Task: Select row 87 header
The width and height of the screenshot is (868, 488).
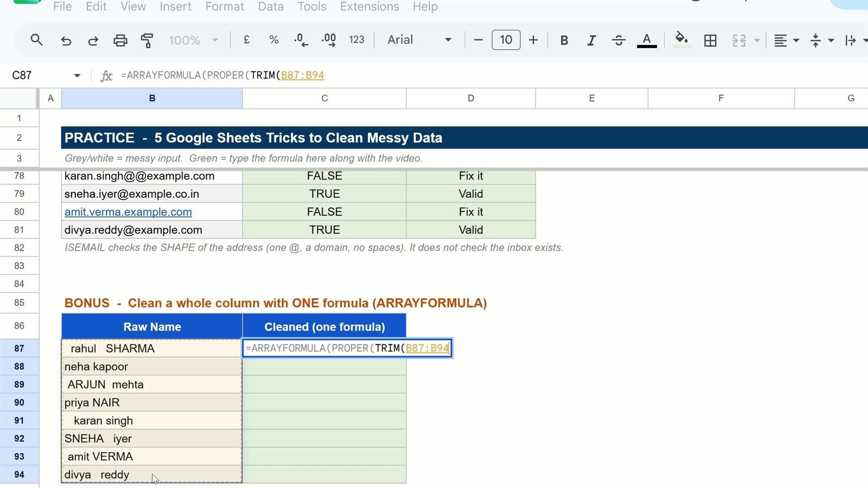Action: [20, 348]
